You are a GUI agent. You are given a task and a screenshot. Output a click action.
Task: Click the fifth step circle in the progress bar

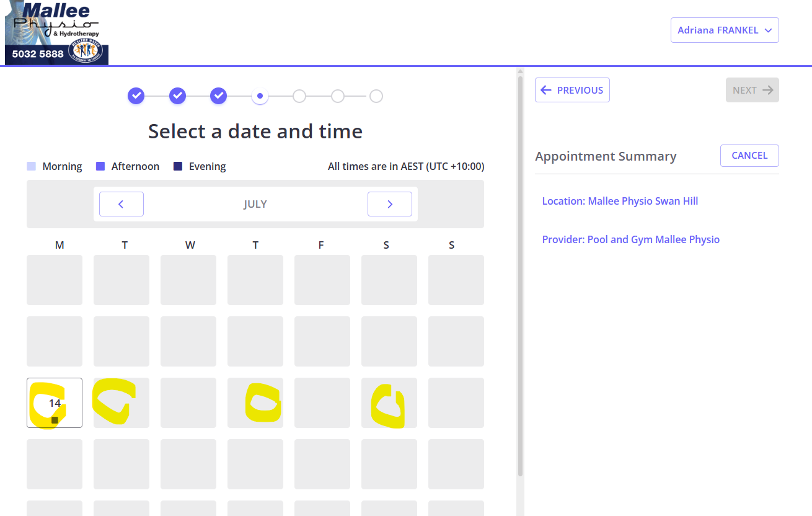tap(299, 96)
